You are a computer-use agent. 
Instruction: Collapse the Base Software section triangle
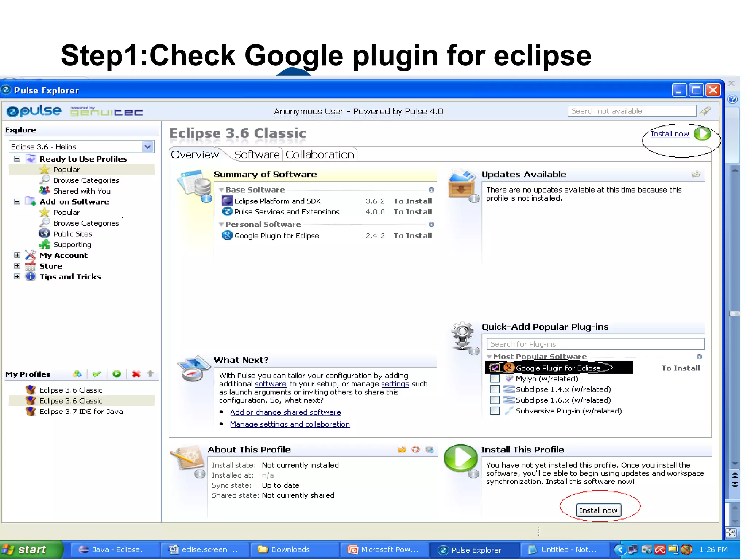click(221, 190)
